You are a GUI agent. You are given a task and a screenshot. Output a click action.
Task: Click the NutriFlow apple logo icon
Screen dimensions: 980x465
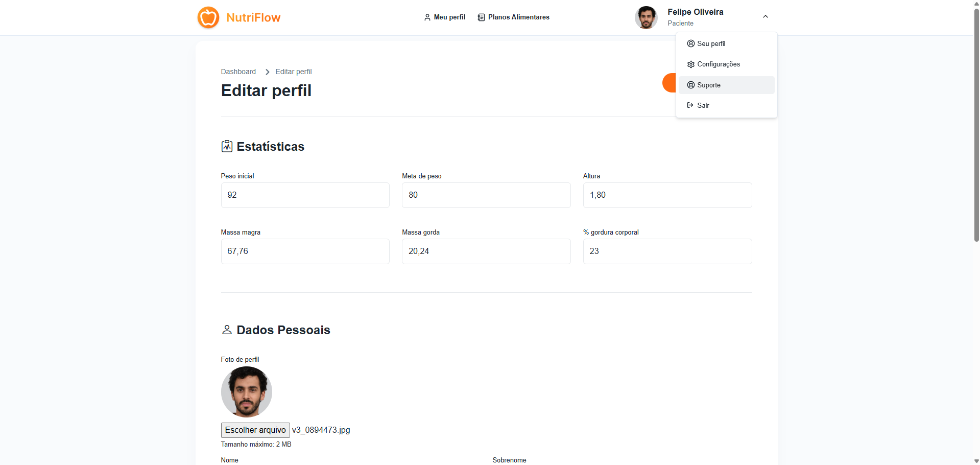[208, 17]
